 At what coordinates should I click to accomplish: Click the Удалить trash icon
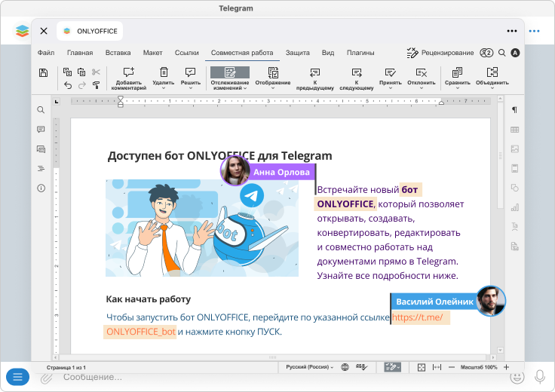tap(164, 72)
